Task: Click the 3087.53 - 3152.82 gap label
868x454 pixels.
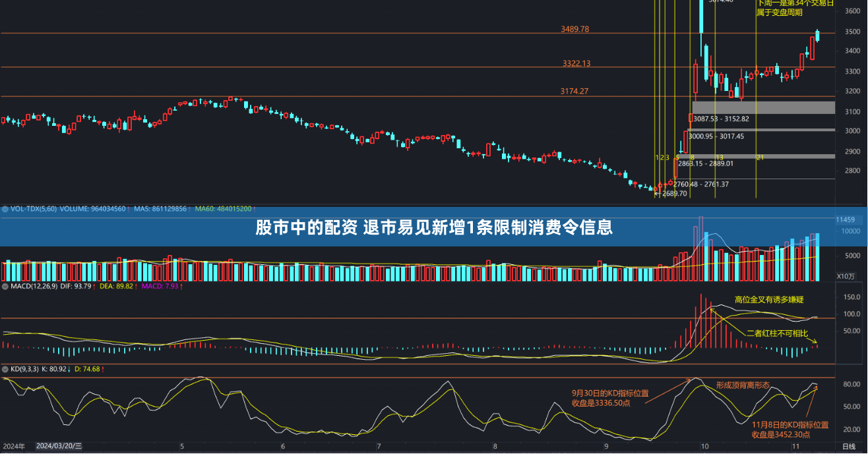Action: tap(721, 119)
